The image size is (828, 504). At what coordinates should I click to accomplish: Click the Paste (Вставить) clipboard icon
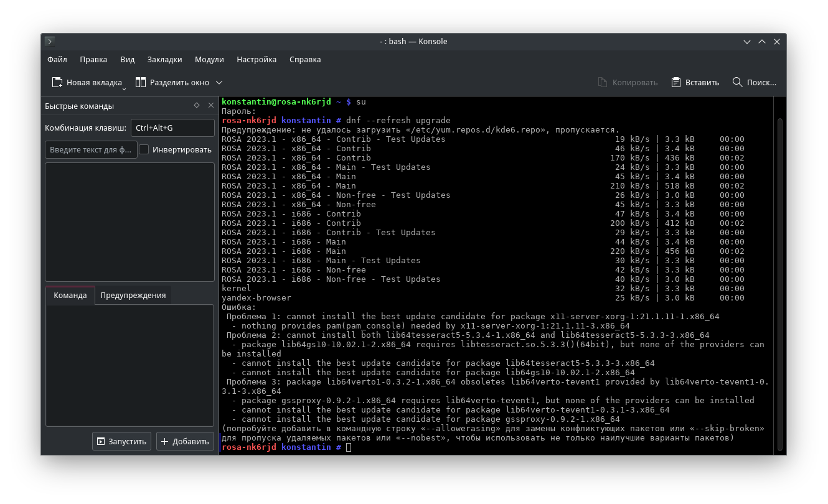pyautogui.click(x=676, y=82)
